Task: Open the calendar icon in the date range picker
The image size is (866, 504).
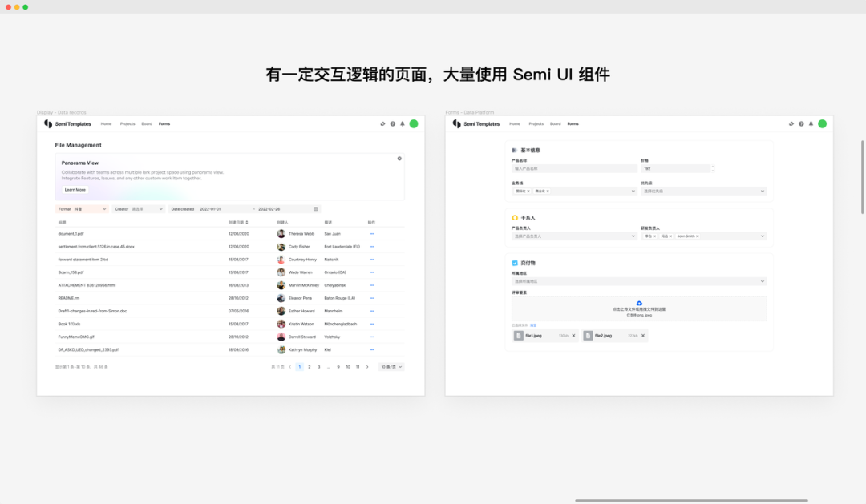Action: (x=317, y=208)
